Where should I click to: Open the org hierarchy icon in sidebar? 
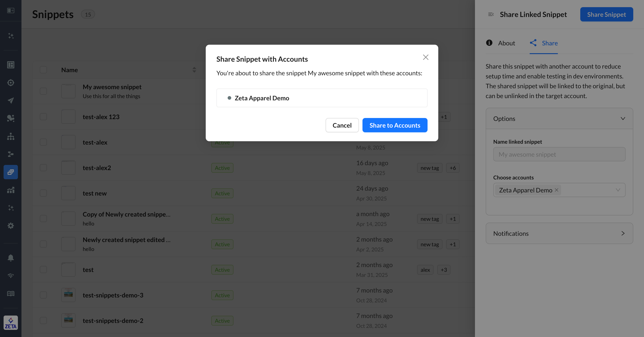pyautogui.click(x=11, y=136)
